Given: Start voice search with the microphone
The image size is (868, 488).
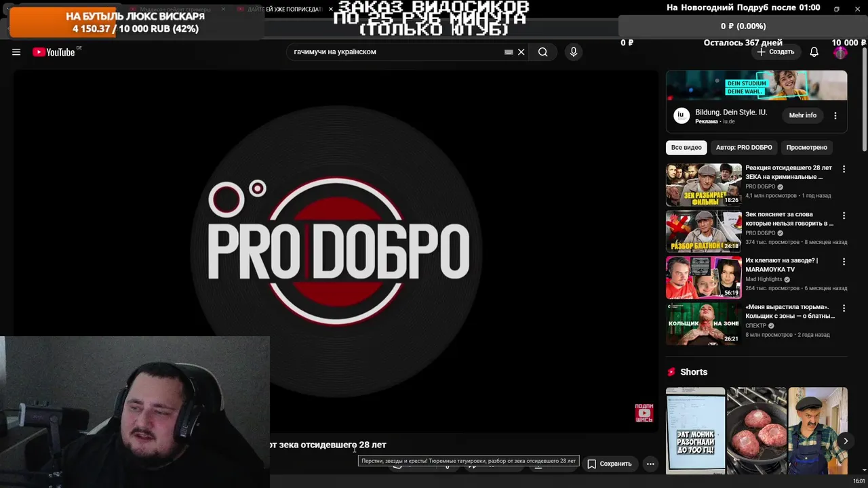Looking at the screenshot, I should pos(574,52).
